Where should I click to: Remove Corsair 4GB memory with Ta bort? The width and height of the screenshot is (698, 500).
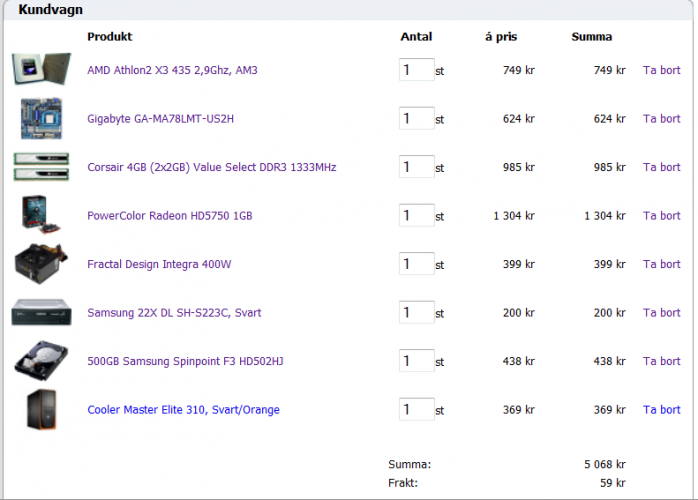click(661, 167)
